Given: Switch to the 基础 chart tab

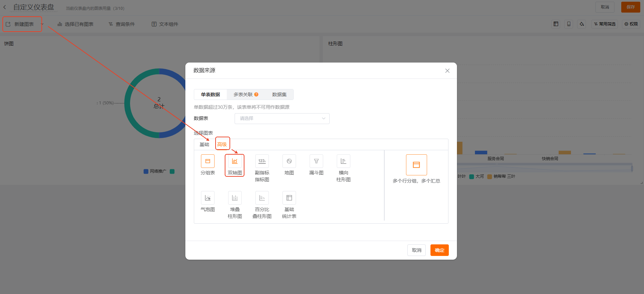Looking at the screenshot, I should tap(204, 144).
